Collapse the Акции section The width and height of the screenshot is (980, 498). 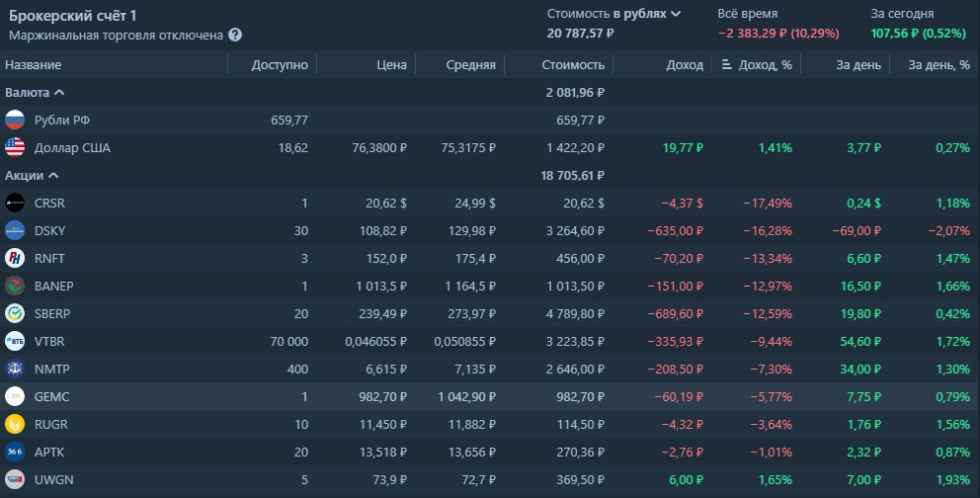(53, 175)
